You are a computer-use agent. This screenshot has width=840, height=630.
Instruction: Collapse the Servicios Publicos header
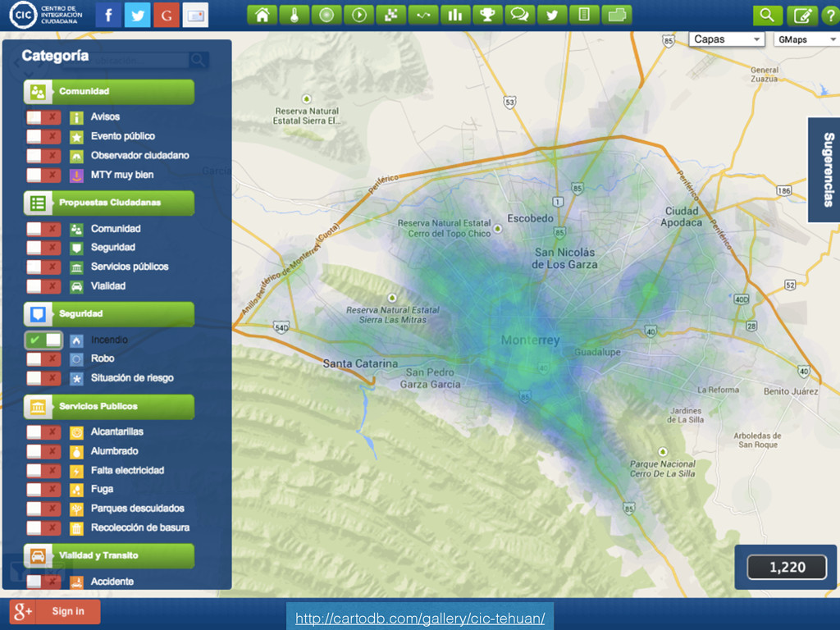[x=109, y=407]
